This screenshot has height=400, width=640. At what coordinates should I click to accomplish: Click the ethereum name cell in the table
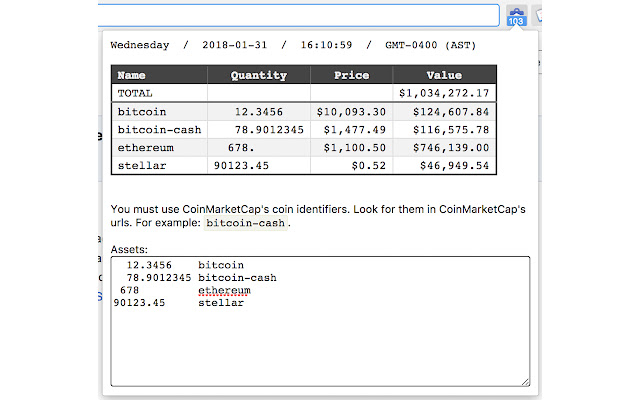tap(159, 148)
